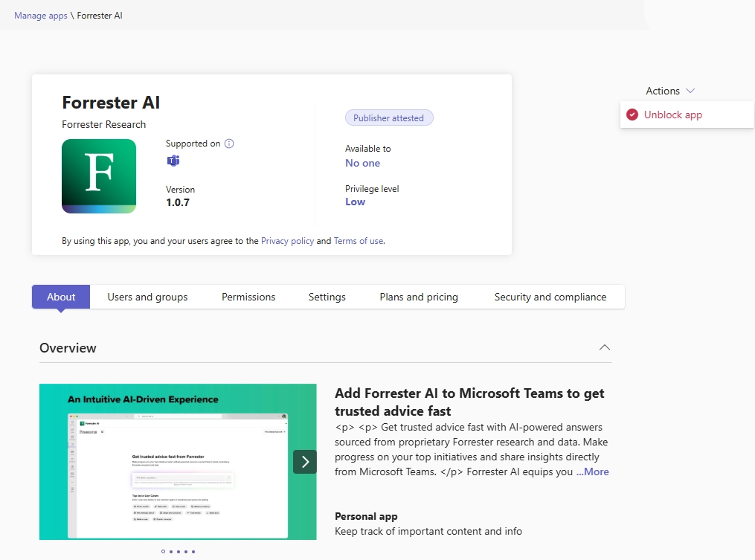Go to Security and compliance tab
The height and width of the screenshot is (560, 755).
(x=550, y=297)
